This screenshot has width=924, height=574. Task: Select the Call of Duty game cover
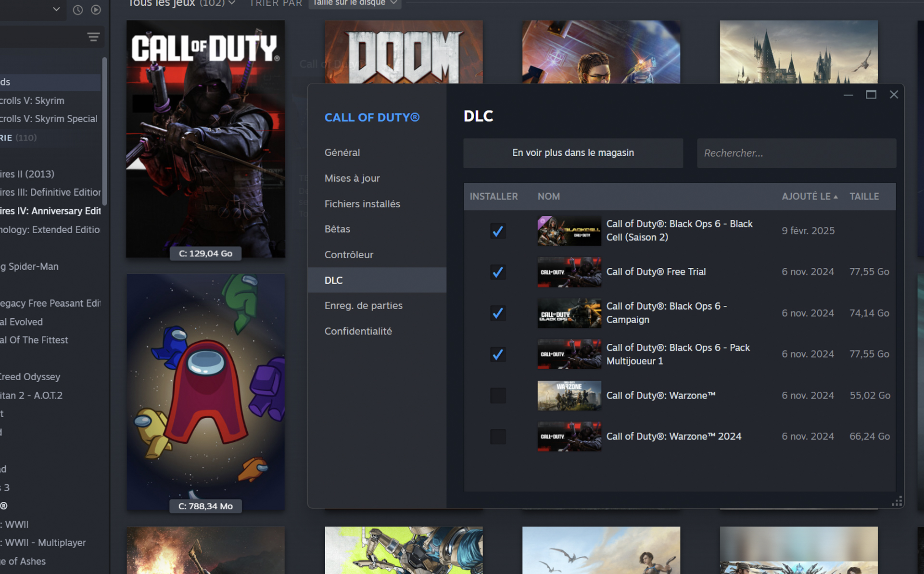[x=205, y=139]
